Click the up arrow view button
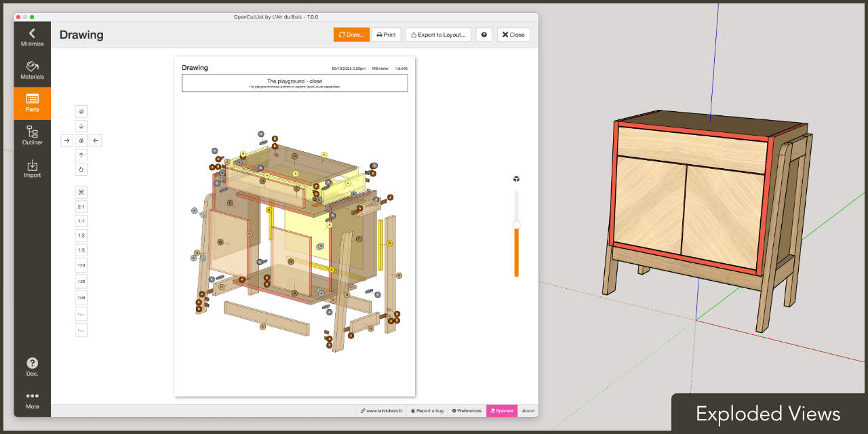This screenshot has height=434, width=868. click(81, 155)
